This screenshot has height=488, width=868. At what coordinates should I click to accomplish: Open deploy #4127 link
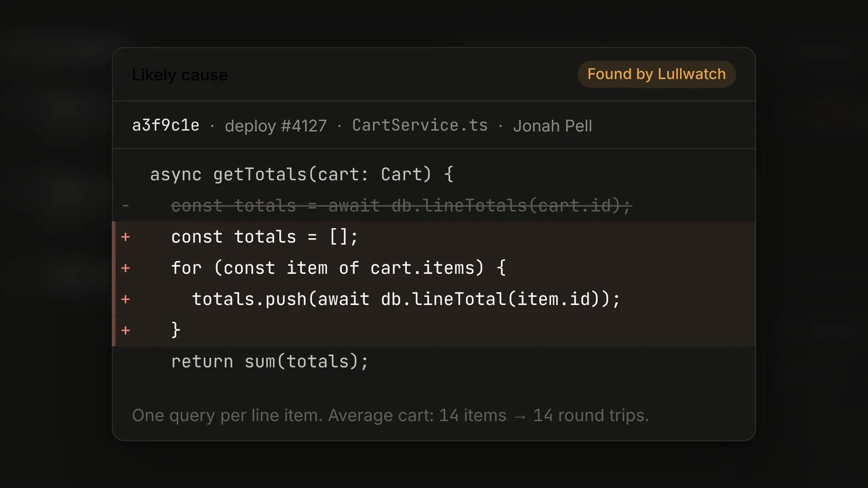click(x=276, y=126)
